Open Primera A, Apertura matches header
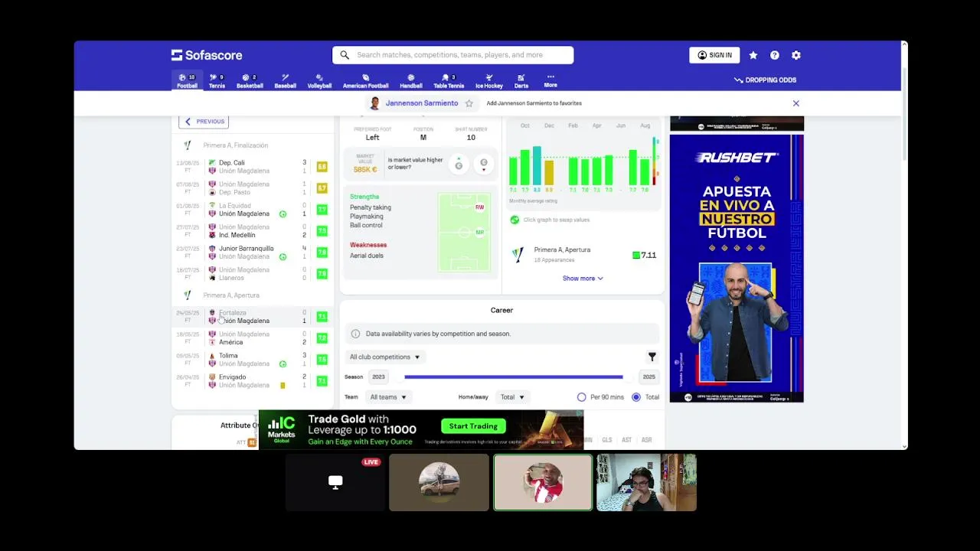 click(231, 295)
